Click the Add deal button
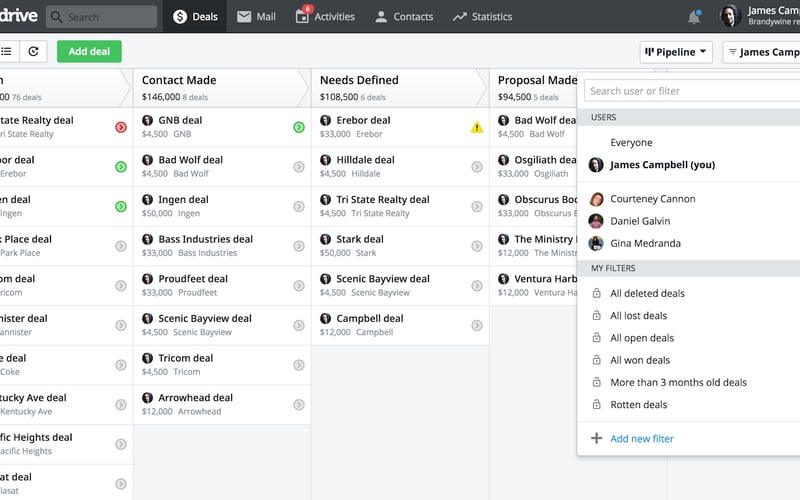 (89, 52)
